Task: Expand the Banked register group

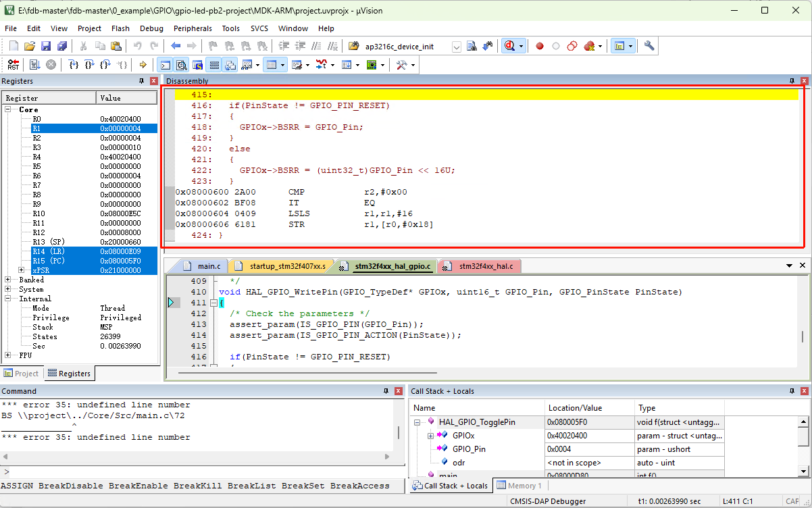Action: [x=8, y=280]
